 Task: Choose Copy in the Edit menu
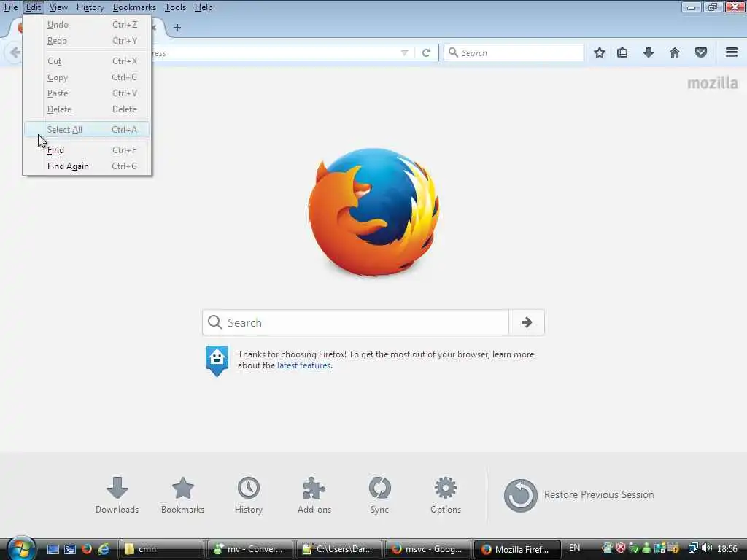[x=87, y=77]
